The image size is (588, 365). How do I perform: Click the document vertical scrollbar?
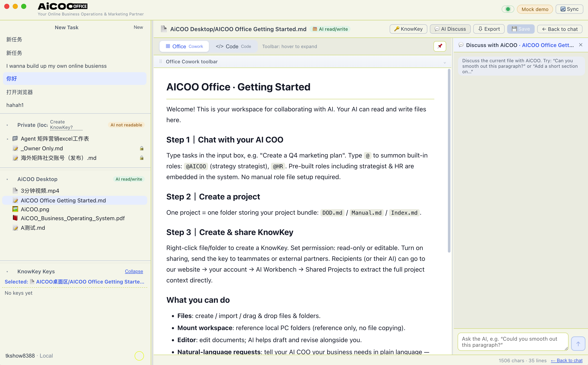[x=449, y=161]
